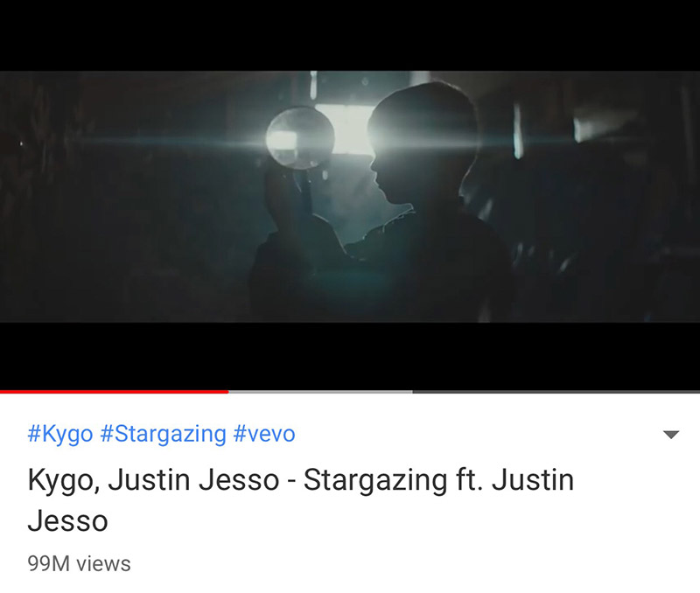Tap the word Jesso on the title's second line
Viewport: 700px width, 593px height.
click(68, 521)
